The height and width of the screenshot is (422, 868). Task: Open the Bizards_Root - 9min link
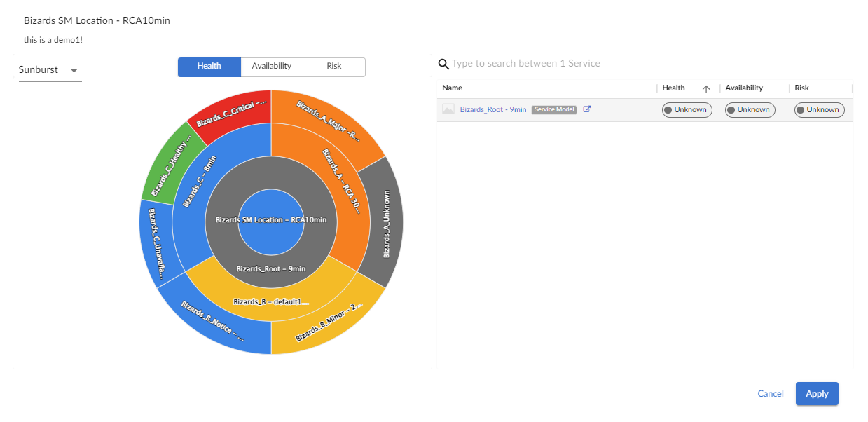tap(492, 109)
